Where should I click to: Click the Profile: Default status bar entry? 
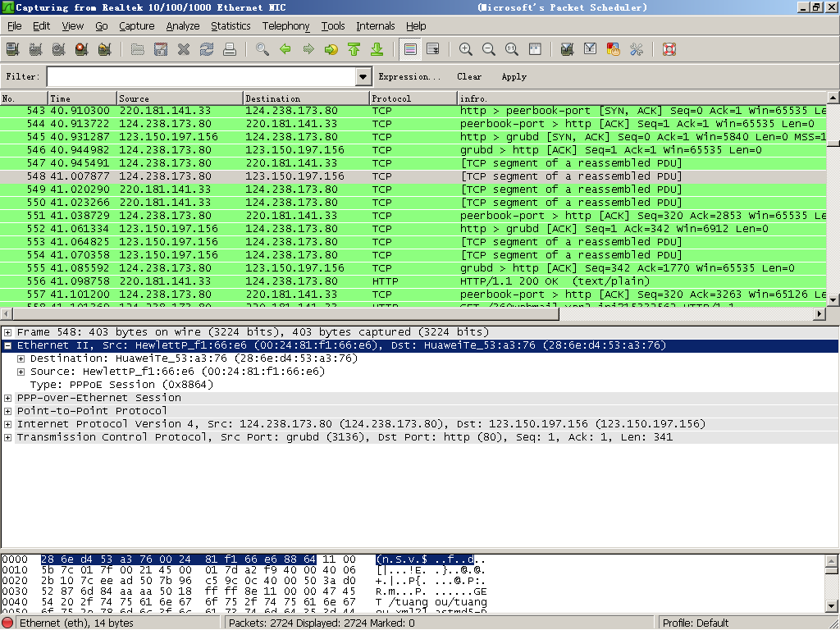tap(695, 623)
